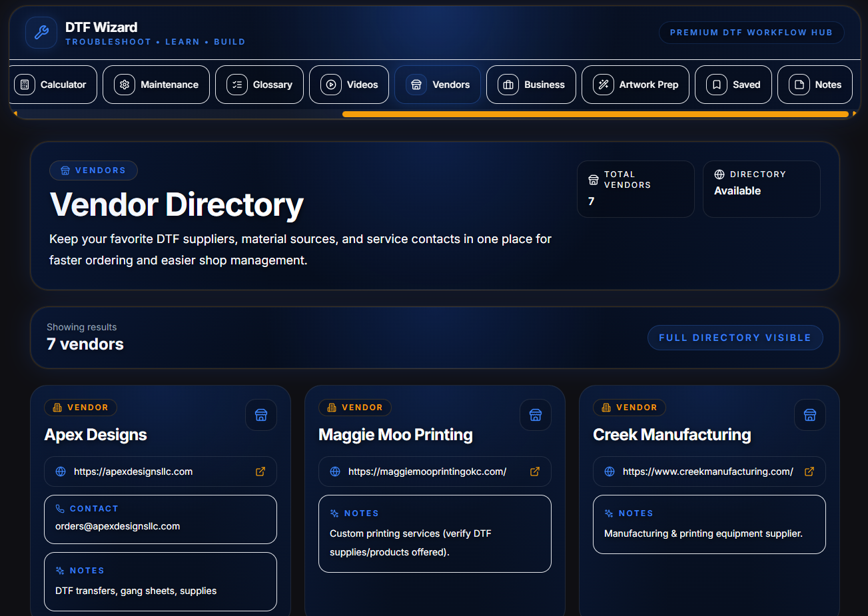868x616 pixels.
Task: Switch to the Notes tab
Action: tap(815, 85)
